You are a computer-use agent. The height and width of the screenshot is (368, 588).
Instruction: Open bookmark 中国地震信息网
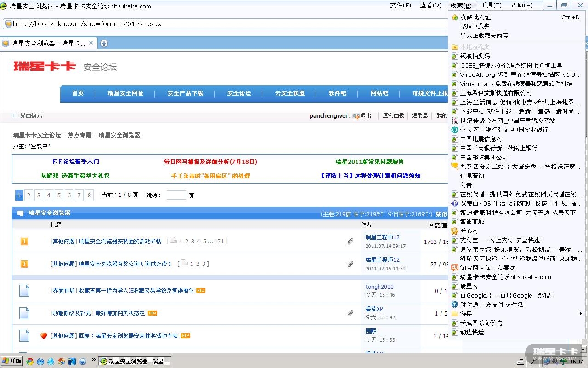coord(517,139)
